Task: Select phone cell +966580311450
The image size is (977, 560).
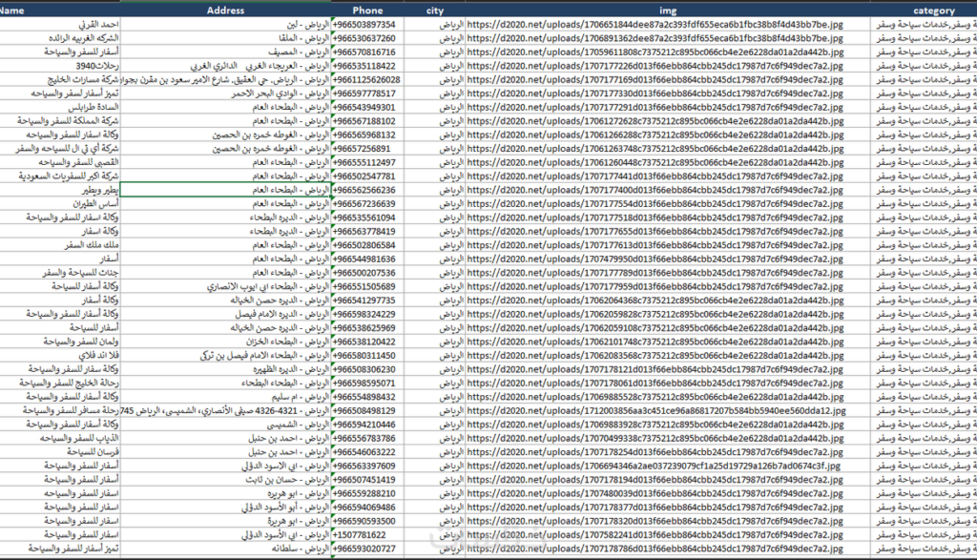Action: tap(367, 355)
